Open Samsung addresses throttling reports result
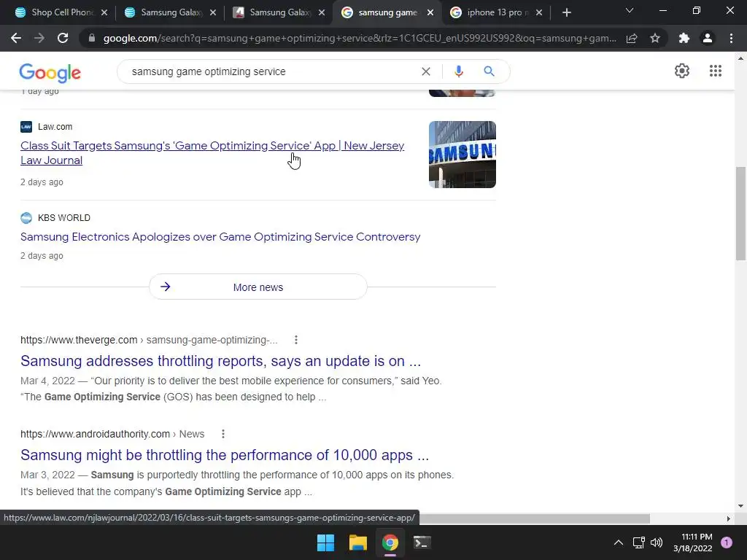Viewport: 747px width, 560px height. pos(220,361)
